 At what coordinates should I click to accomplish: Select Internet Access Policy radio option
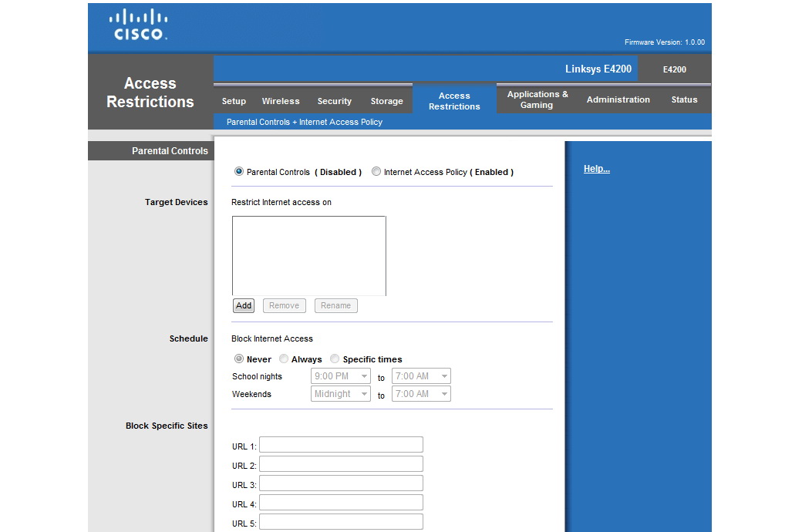tap(376, 172)
